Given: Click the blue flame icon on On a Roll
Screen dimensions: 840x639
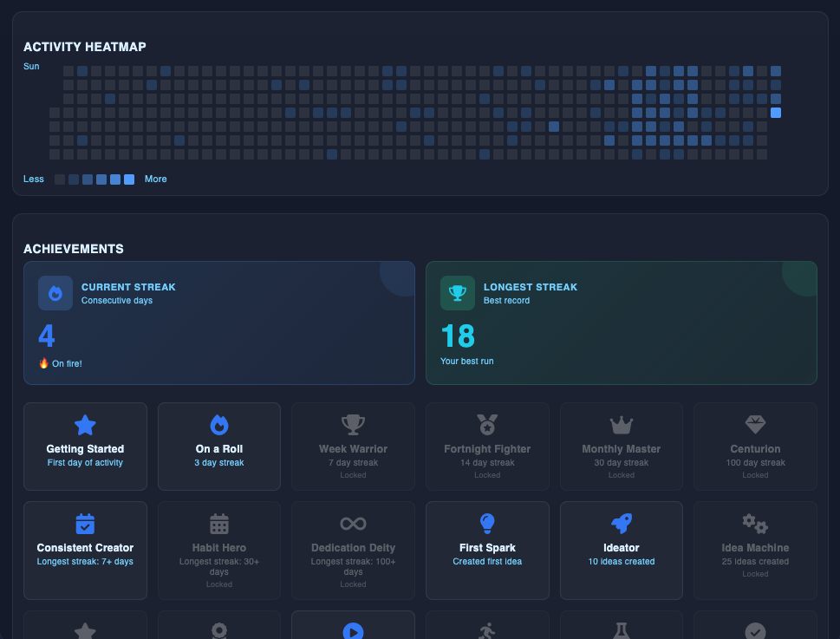Looking at the screenshot, I should pyautogui.click(x=218, y=424).
